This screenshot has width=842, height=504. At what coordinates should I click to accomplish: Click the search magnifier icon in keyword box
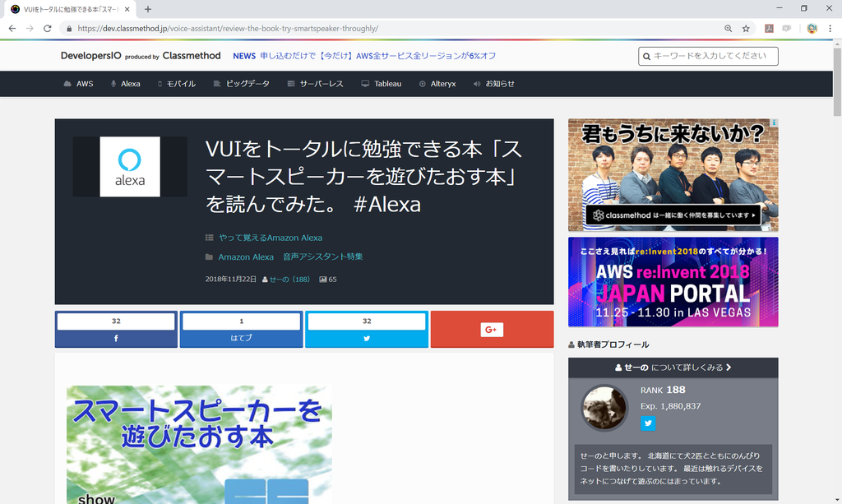646,57
